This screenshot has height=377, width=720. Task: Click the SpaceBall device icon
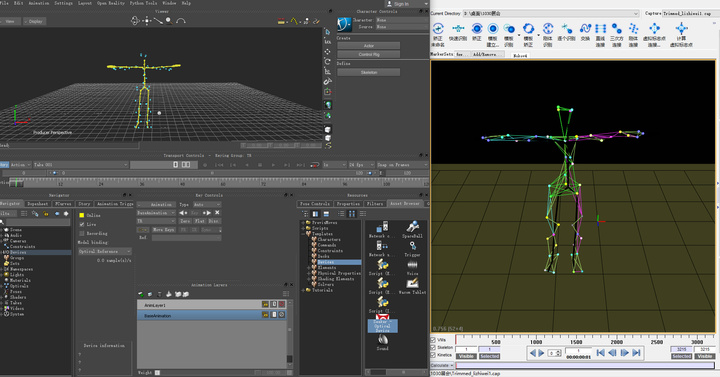(412, 226)
